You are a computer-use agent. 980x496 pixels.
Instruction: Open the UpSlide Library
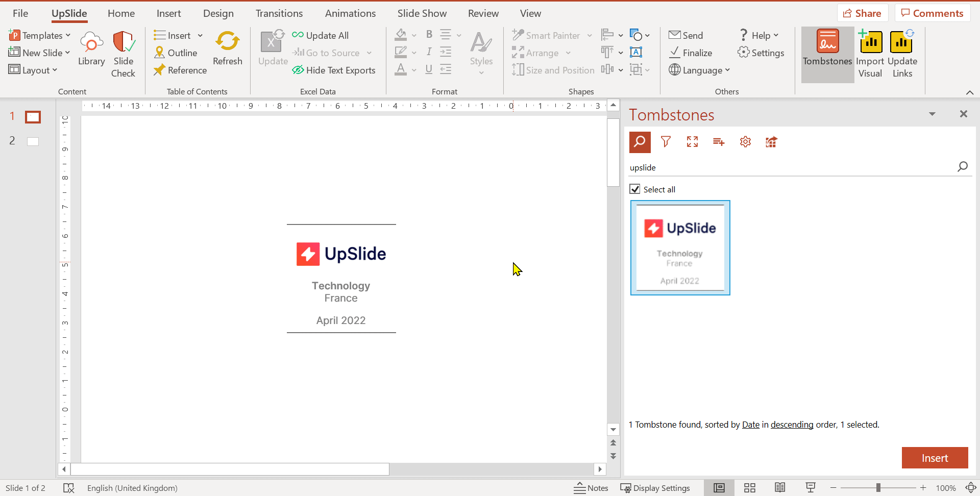pyautogui.click(x=91, y=48)
